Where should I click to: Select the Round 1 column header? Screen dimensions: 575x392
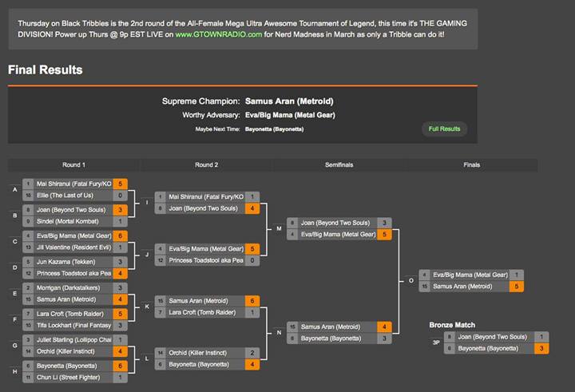click(x=73, y=165)
